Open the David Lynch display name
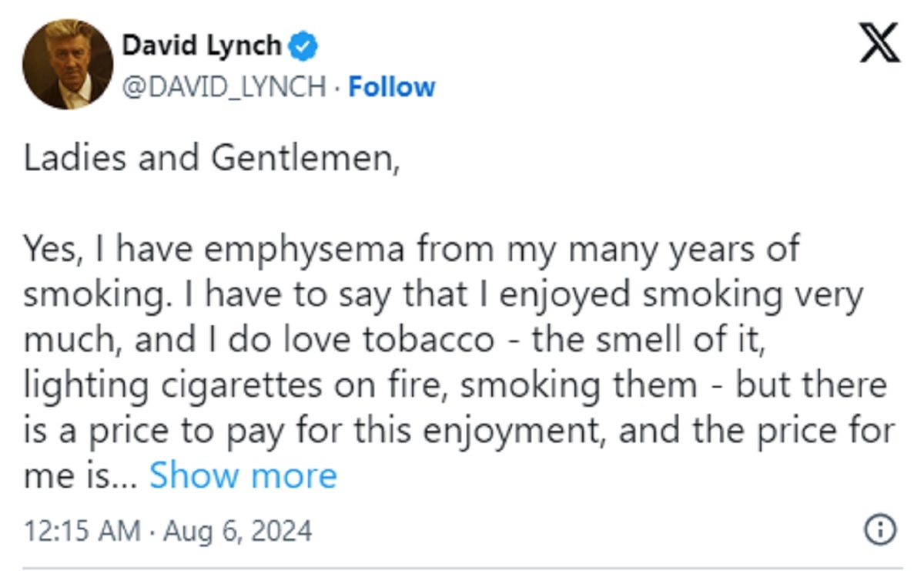Screen dimensions: 924x571 click(x=202, y=46)
